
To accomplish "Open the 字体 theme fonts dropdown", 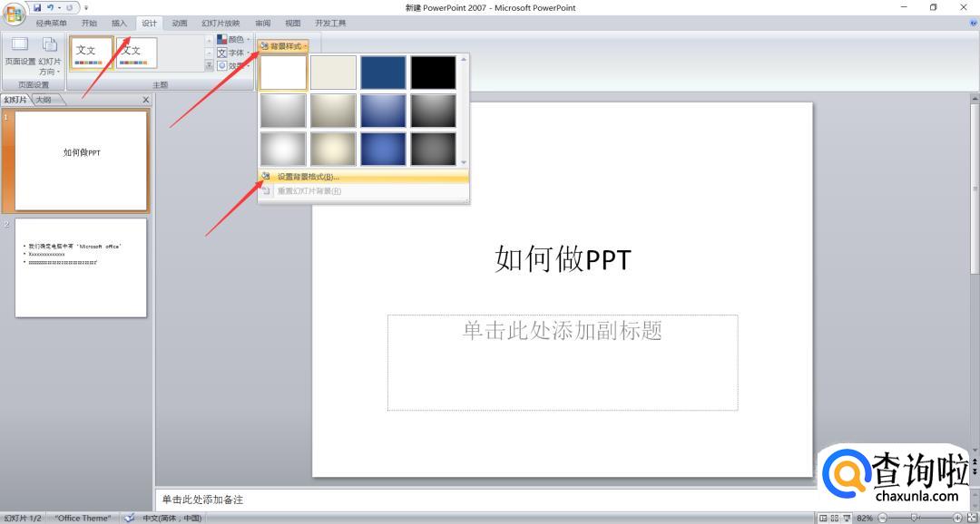I will (x=234, y=53).
